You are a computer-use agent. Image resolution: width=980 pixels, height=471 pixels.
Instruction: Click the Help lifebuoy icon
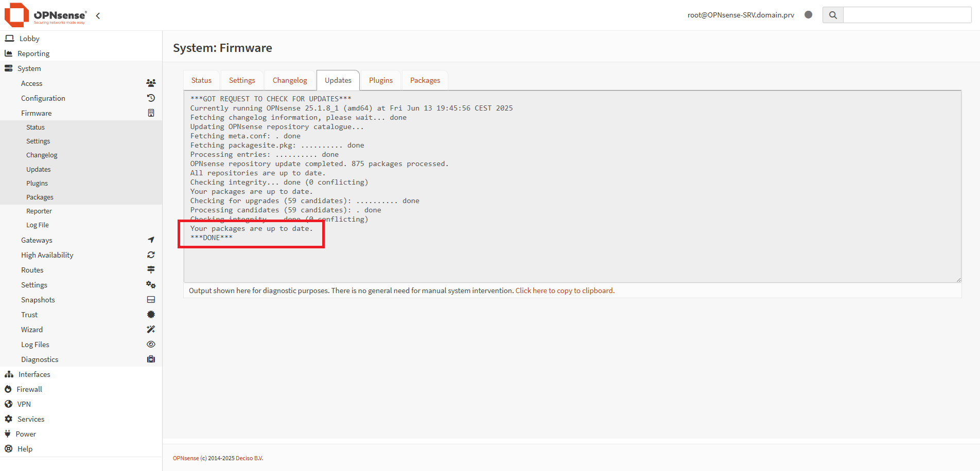[8, 449]
